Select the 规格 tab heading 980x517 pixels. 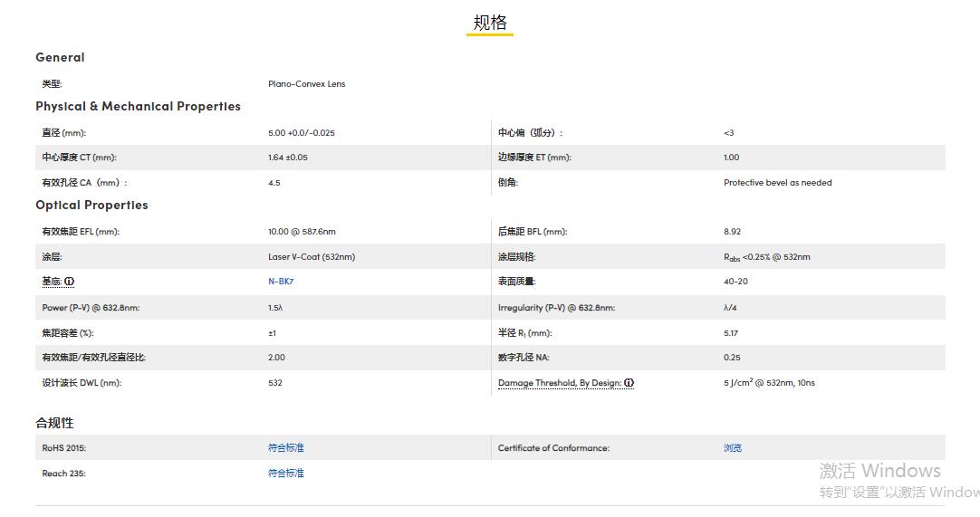[x=490, y=24]
